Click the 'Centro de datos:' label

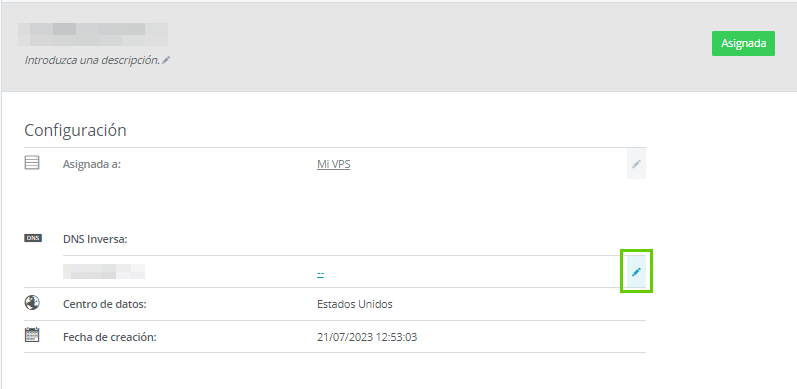tap(105, 305)
